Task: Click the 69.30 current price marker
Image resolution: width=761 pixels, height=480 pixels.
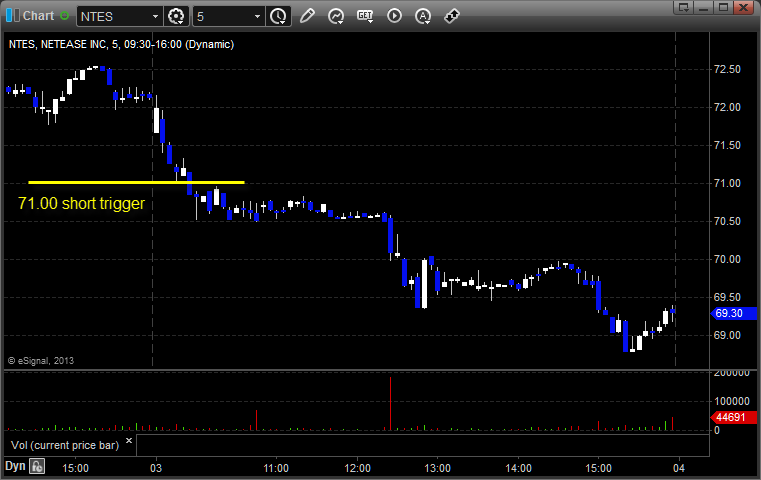Action: (x=734, y=314)
